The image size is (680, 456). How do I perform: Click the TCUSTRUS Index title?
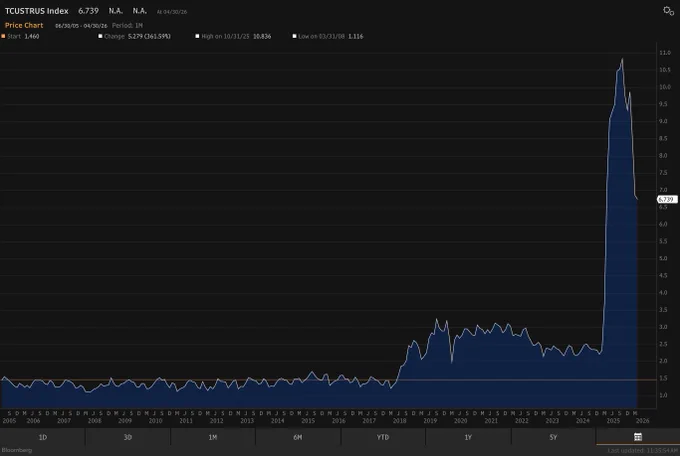click(x=36, y=11)
